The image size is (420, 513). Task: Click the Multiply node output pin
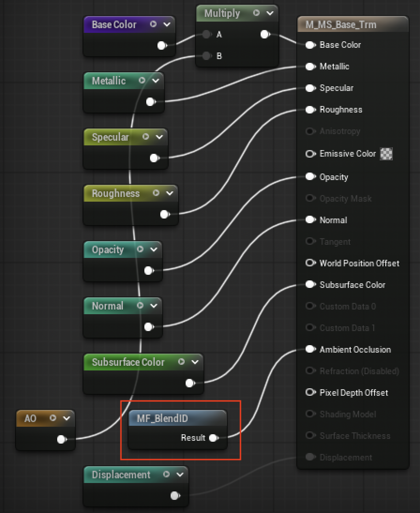265,34
